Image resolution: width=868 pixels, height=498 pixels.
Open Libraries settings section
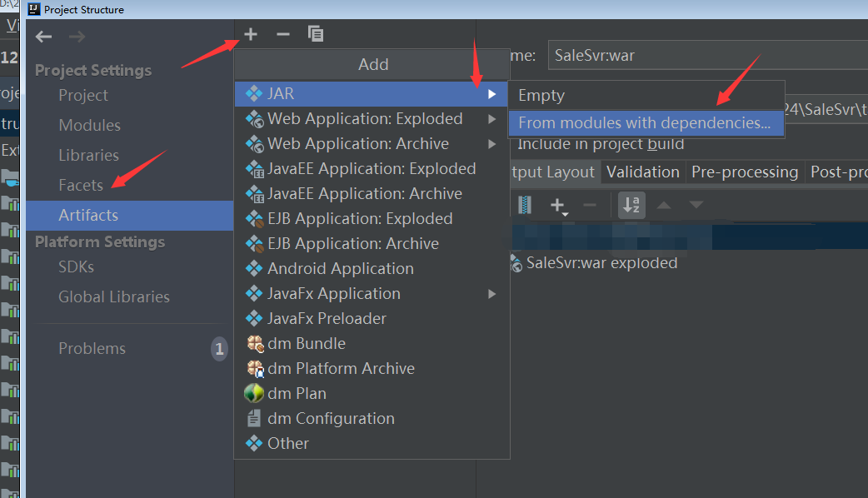coord(88,155)
